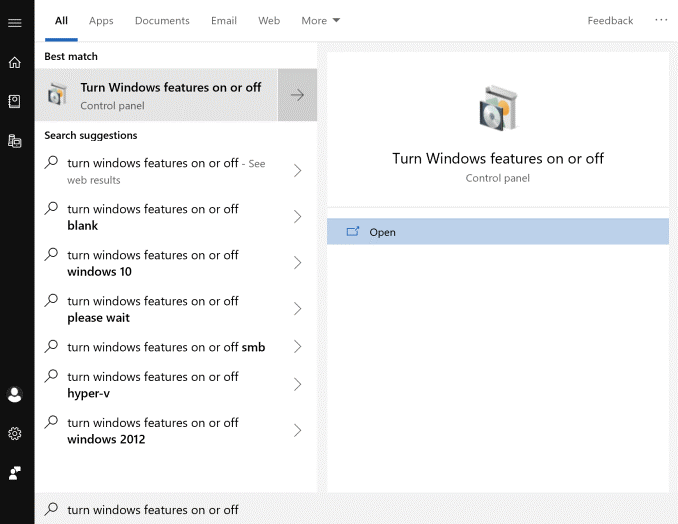678x524 pixels.
Task: Click magnifier icon beside 'See web results' suggestion
Action: click(51, 162)
